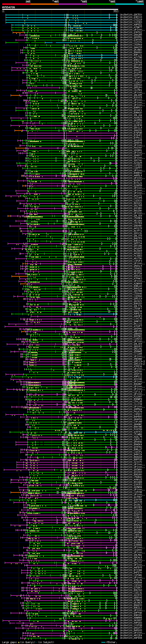Click hit name UniRef100_C5XPK9

click(x=131, y=45)
